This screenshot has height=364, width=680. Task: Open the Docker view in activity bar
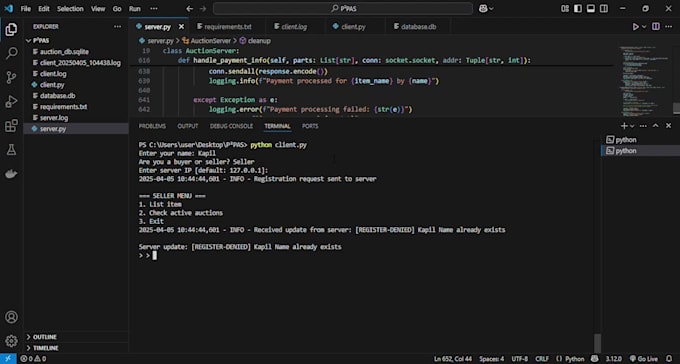pos(11,174)
